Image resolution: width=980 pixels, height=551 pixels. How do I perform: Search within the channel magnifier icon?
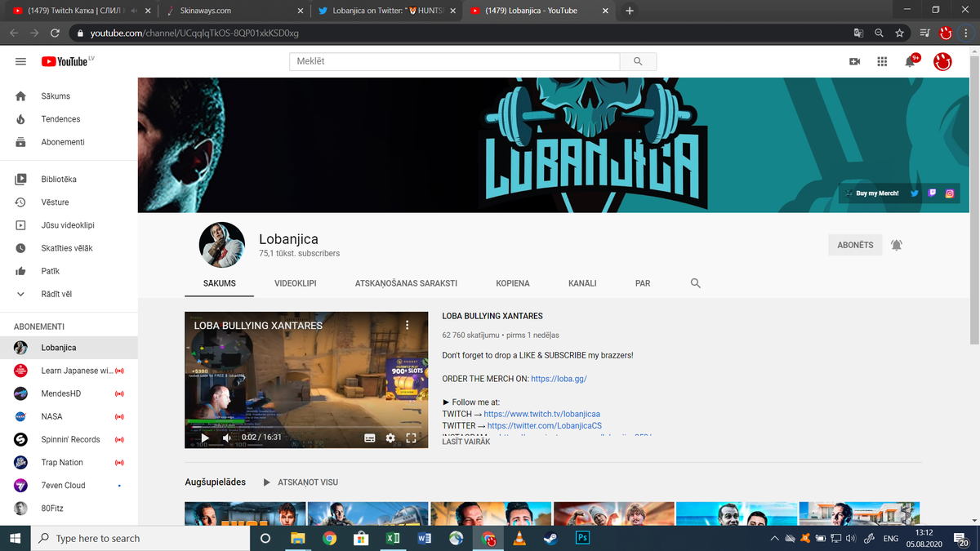[696, 283]
